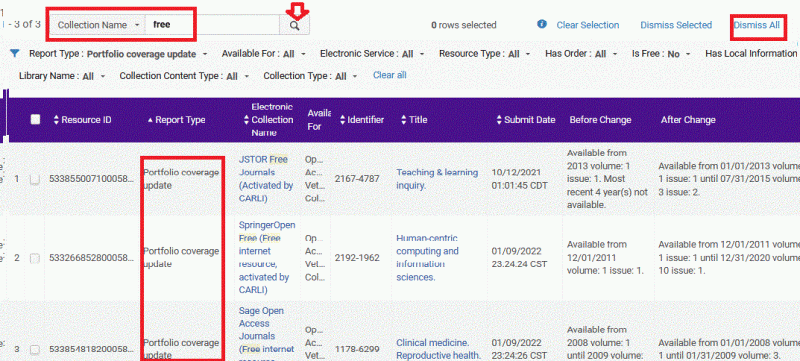800x361 pixels.
Task: Open the Electronic Service filter dropdown
Action: pos(372,54)
